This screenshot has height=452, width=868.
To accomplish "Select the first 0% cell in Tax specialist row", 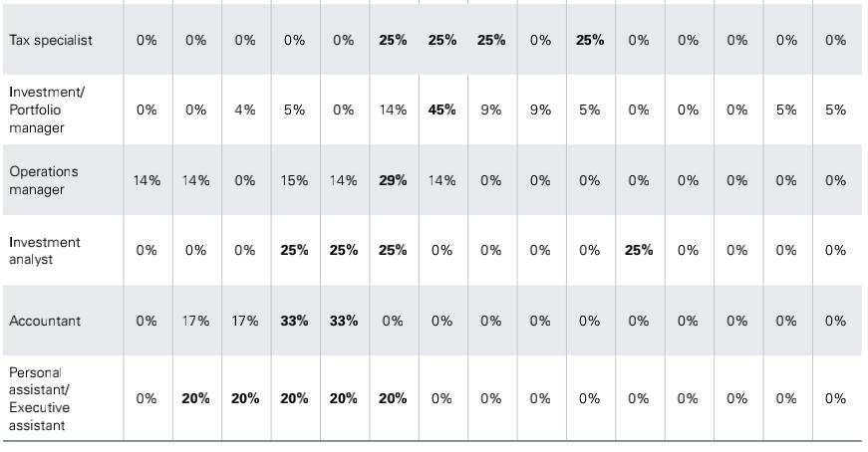I will (x=146, y=40).
